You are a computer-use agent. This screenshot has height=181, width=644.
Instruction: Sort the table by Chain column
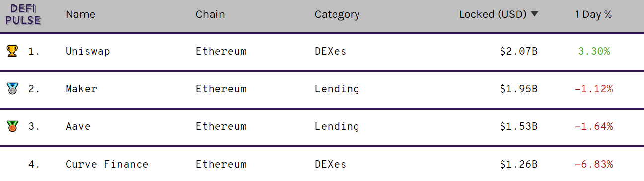coord(210,14)
